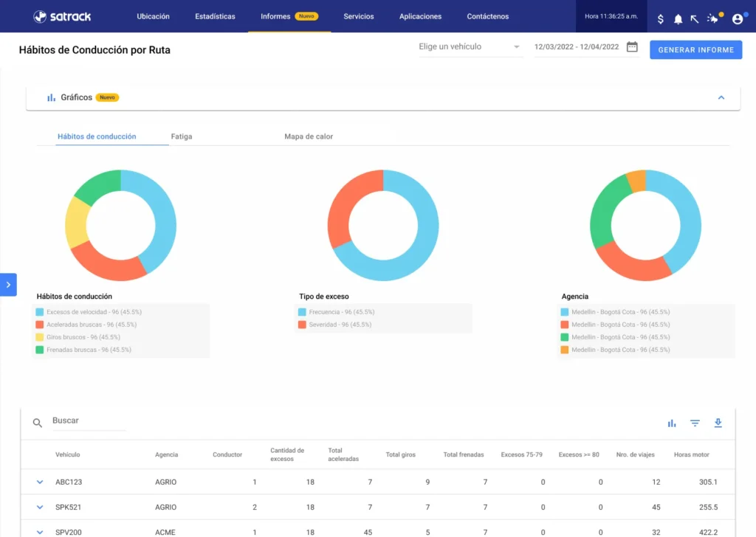
Task: Toggle Excesos de velocidad legend item
Action: pyautogui.click(x=81, y=312)
